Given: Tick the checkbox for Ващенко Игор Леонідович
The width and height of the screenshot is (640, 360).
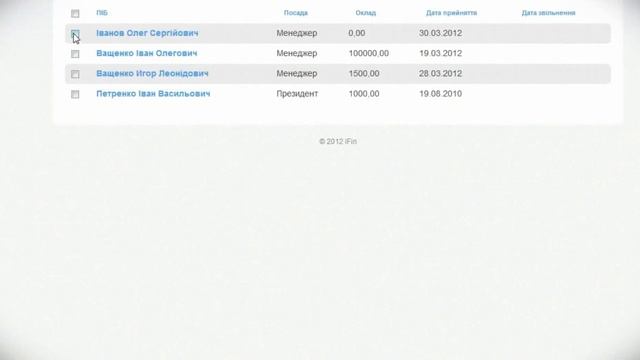Looking at the screenshot, I should coord(75,74).
